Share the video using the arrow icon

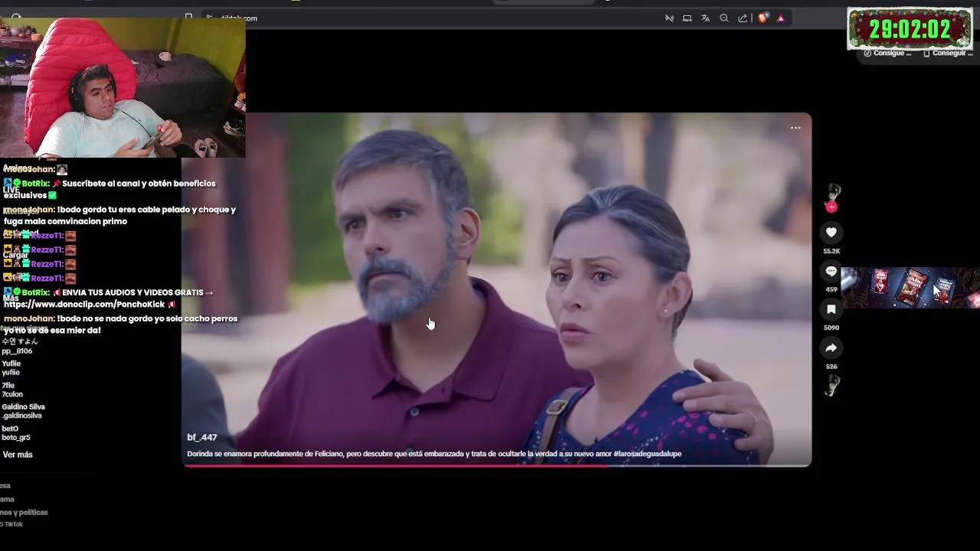tap(831, 348)
